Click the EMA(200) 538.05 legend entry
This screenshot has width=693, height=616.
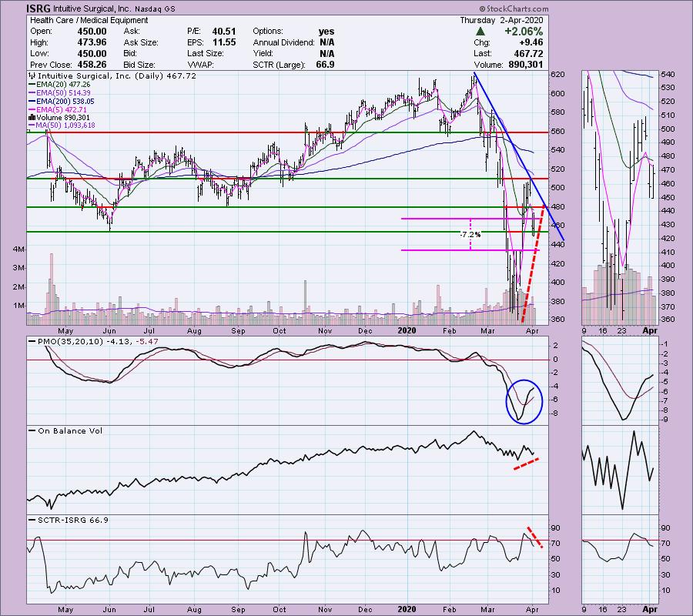(x=61, y=101)
